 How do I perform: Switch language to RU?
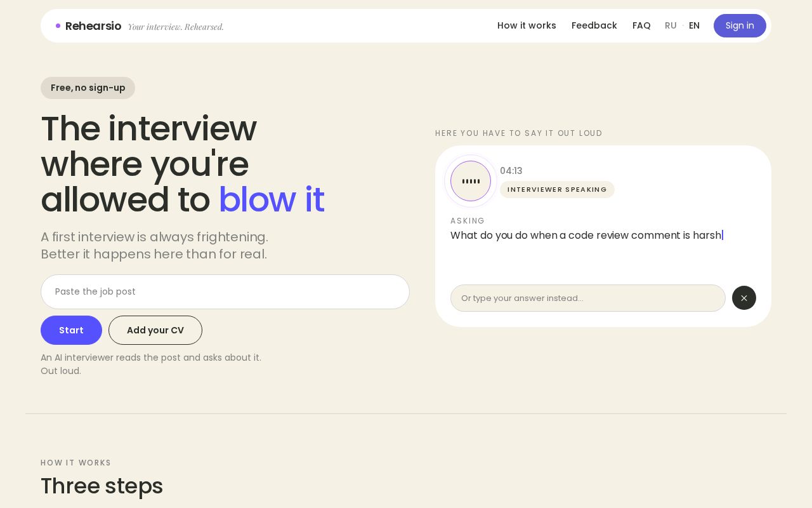click(671, 25)
